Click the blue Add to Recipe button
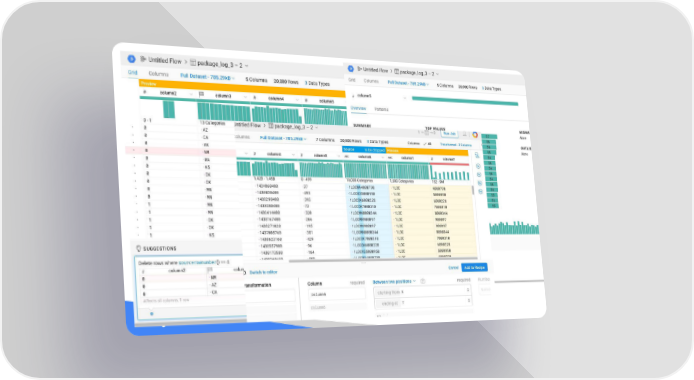The height and width of the screenshot is (380, 694). 474,268
